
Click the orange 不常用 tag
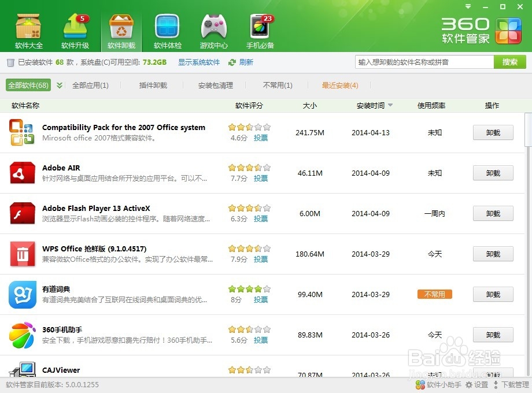435,294
